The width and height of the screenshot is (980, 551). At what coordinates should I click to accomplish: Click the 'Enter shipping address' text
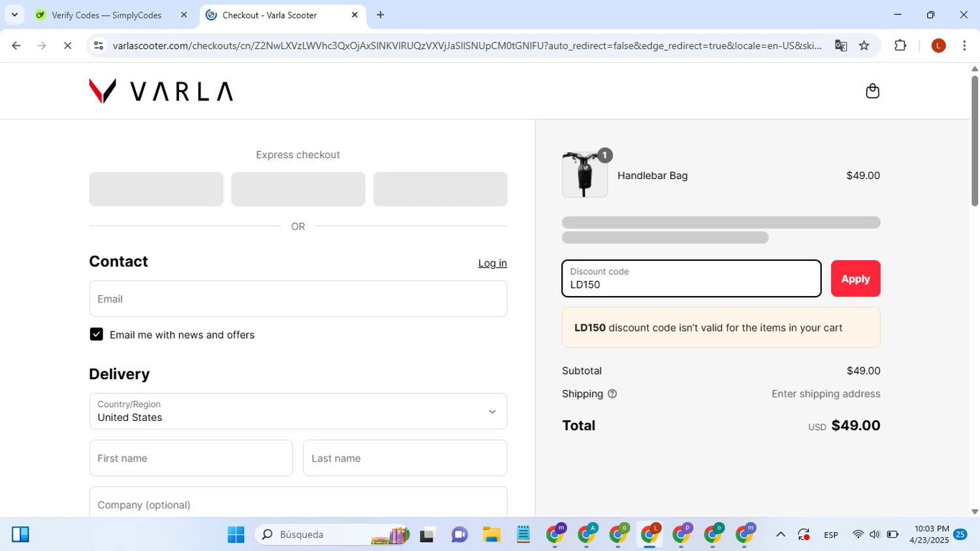click(826, 394)
